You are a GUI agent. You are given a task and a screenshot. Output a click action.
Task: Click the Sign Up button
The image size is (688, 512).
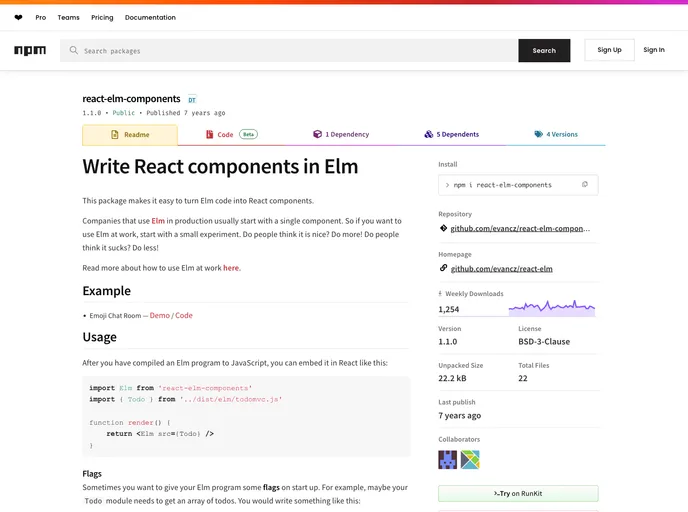click(x=609, y=50)
